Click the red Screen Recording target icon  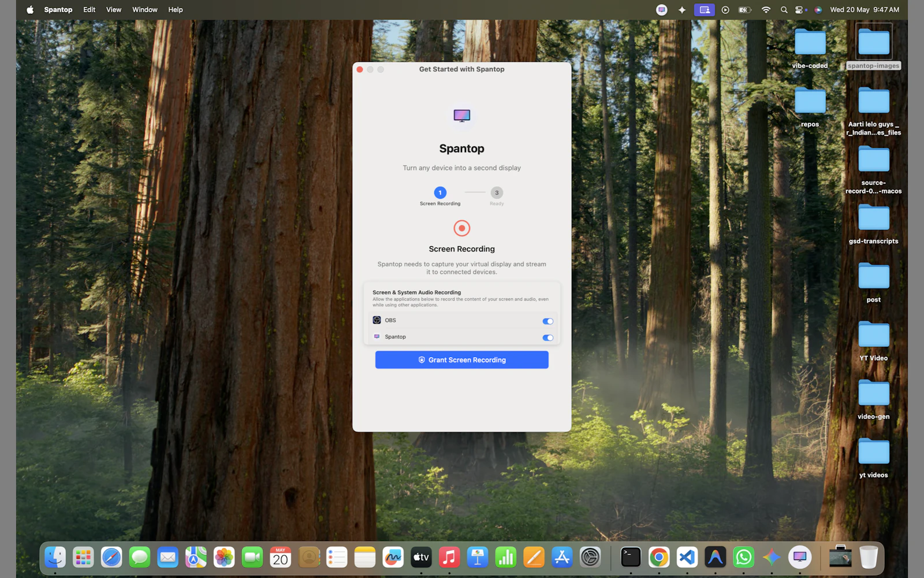pos(461,228)
